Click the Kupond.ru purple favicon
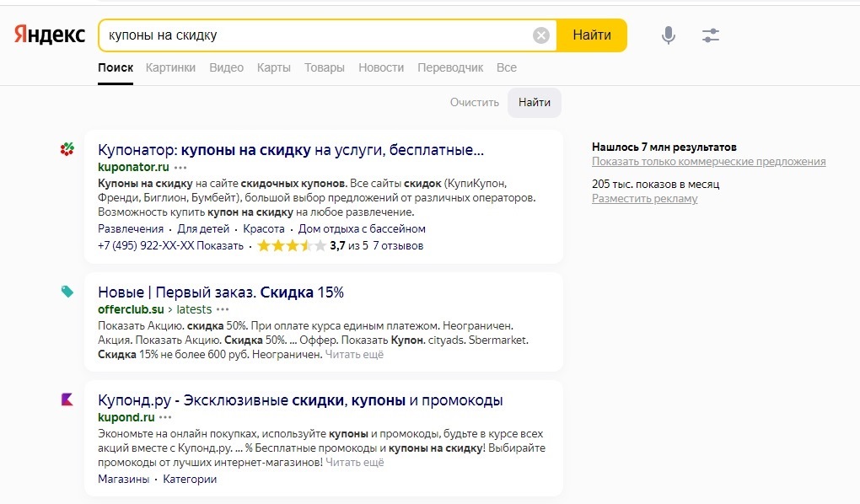Viewport: 860px width, 504px height. click(x=67, y=399)
